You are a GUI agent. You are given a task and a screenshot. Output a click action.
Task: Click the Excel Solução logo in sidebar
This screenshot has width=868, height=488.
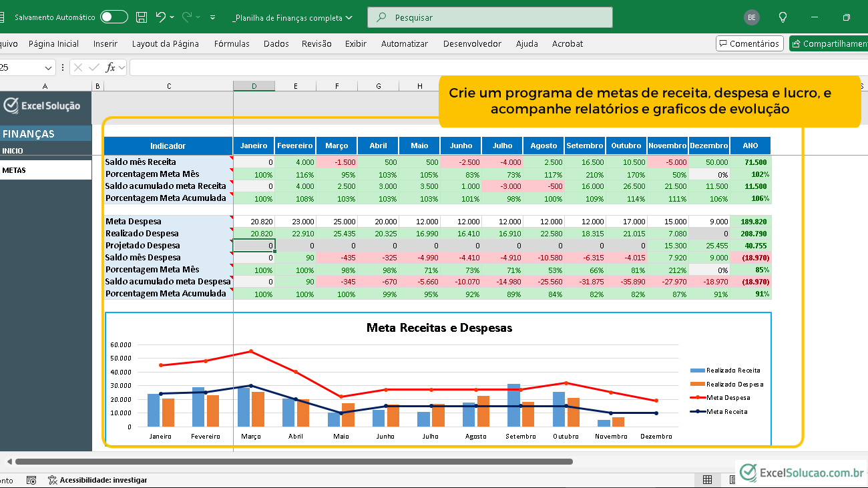[42, 105]
